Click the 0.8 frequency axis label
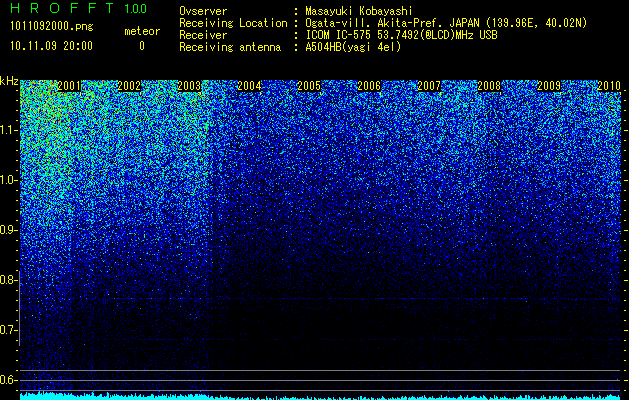The width and height of the screenshot is (629, 400). click(x=8, y=280)
